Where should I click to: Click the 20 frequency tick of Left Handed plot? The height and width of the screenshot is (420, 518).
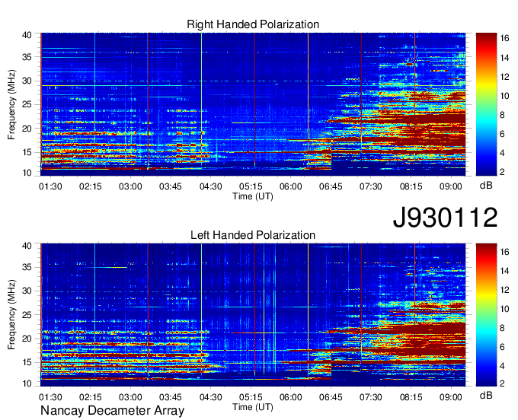pyautogui.click(x=27, y=339)
